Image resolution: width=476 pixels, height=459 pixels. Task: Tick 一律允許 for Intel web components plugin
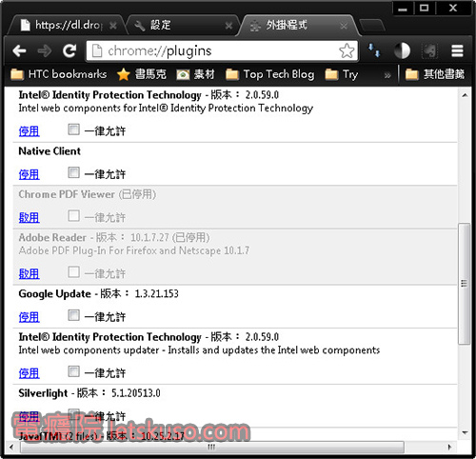point(73,130)
